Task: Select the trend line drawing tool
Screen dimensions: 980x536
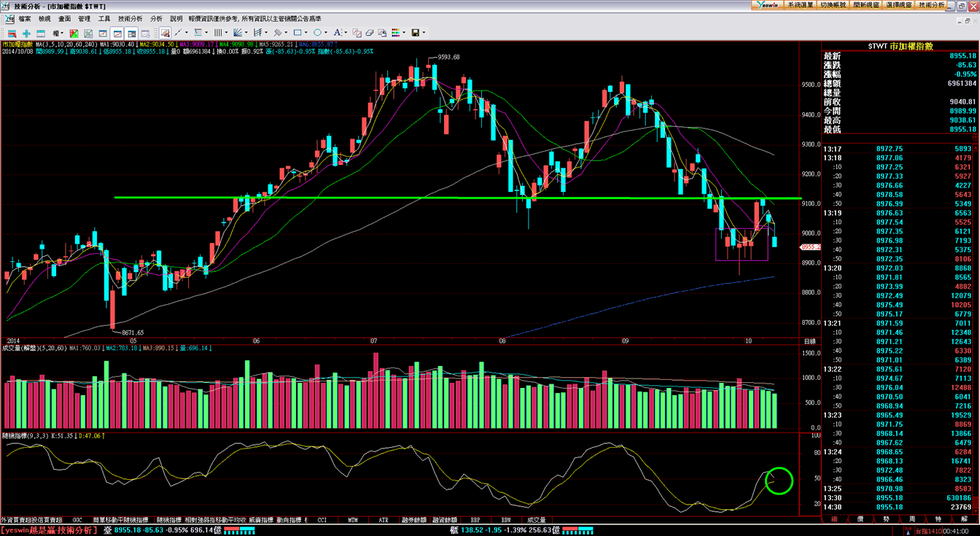Action: [x=179, y=33]
